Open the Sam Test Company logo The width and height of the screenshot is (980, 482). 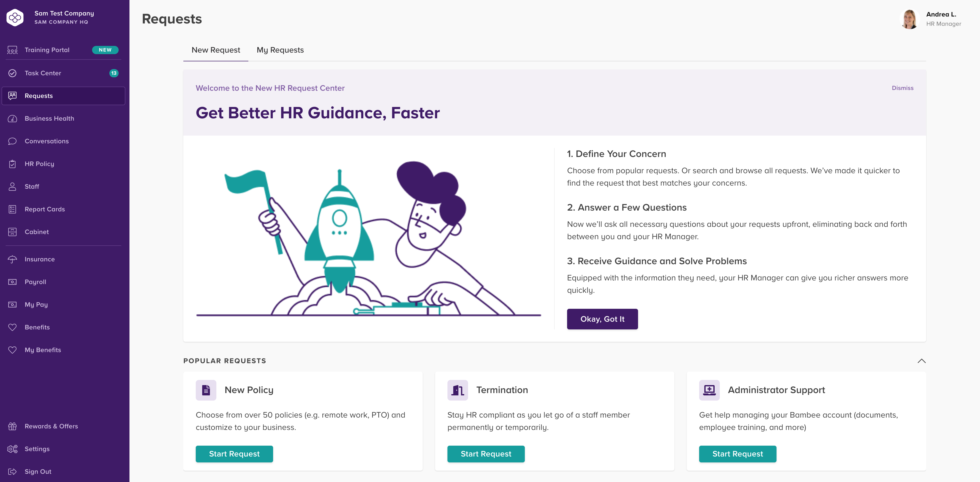point(15,17)
